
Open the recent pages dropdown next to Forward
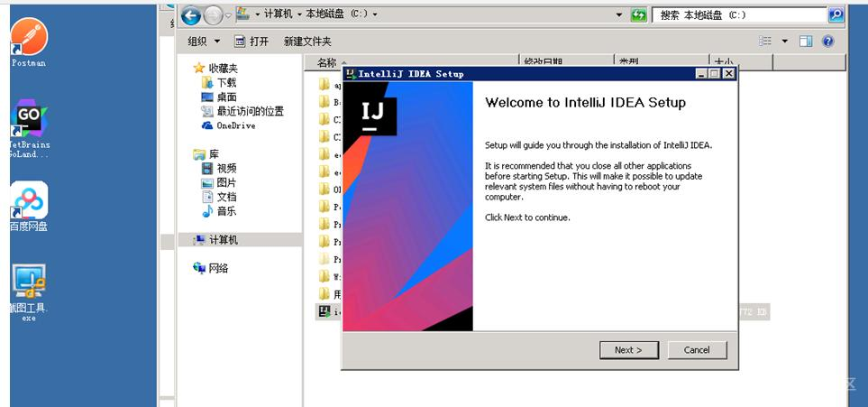(228, 15)
